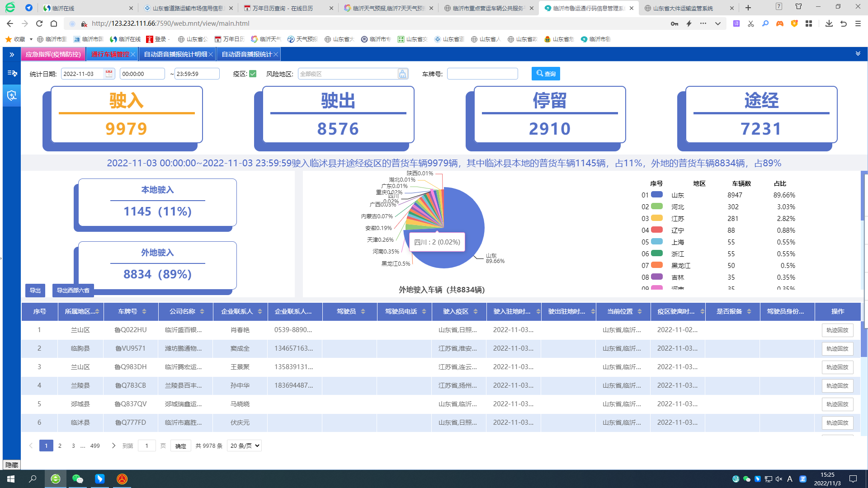Screen dimensions: 868x488
Task: Click 轨迹回放 for 鲁Q022HU row
Action: [x=837, y=330]
